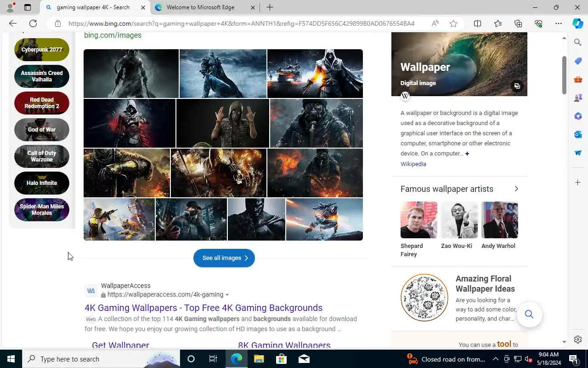Open Browser essentials icon

[x=538, y=23]
